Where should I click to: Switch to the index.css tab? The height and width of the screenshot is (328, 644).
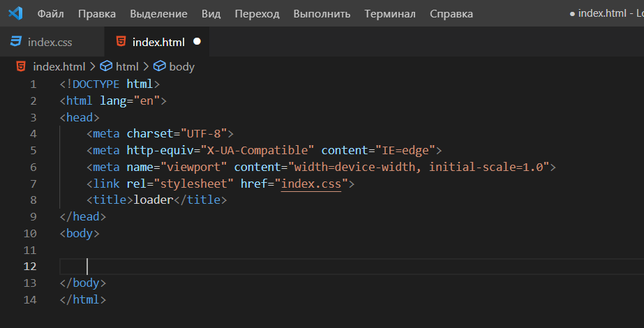click(52, 41)
